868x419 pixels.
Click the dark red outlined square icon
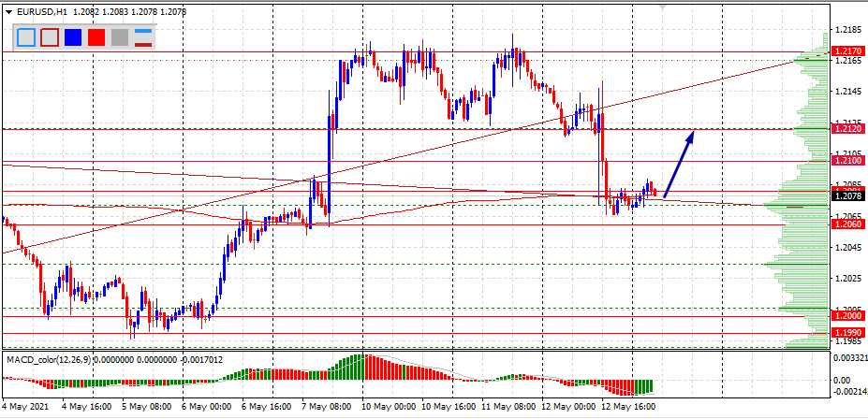(x=50, y=37)
